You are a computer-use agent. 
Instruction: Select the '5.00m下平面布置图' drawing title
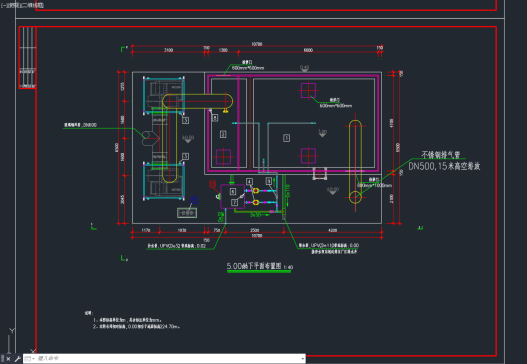254,266
